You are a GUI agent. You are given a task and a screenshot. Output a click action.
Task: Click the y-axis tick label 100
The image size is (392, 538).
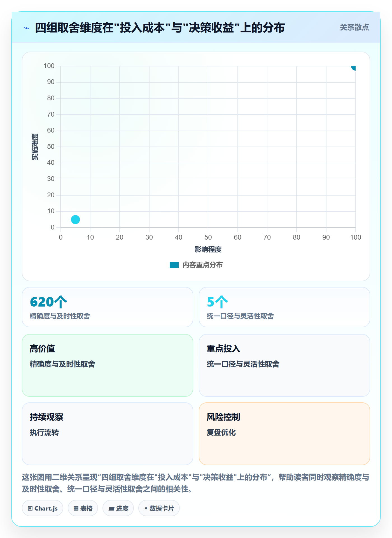coord(49,66)
